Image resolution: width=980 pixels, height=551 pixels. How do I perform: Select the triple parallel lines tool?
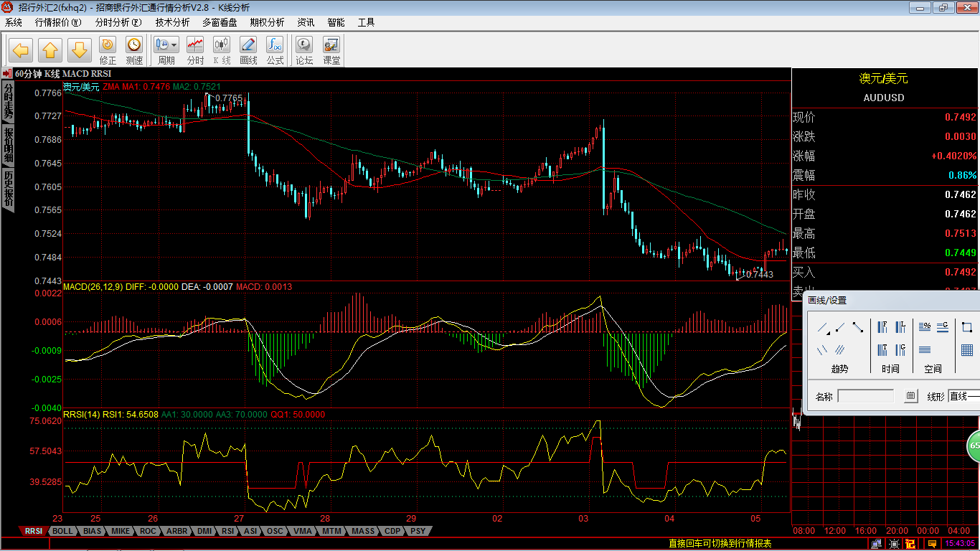(x=840, y=350)
